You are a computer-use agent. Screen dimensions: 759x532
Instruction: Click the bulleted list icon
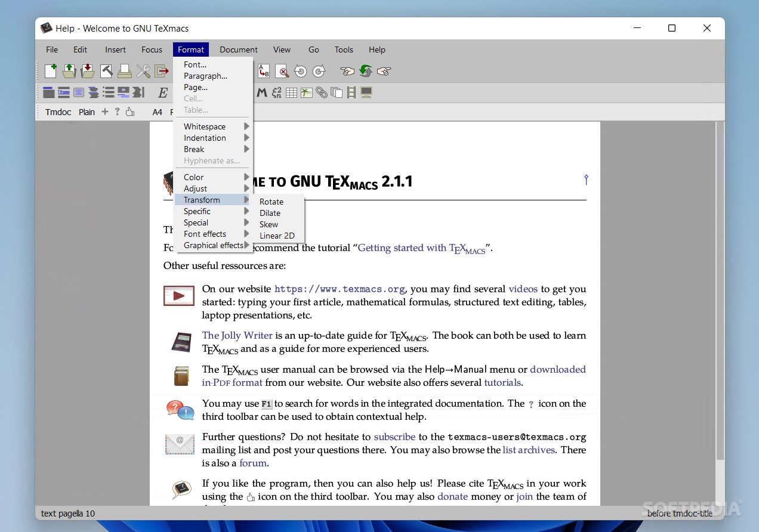(108, 92)
